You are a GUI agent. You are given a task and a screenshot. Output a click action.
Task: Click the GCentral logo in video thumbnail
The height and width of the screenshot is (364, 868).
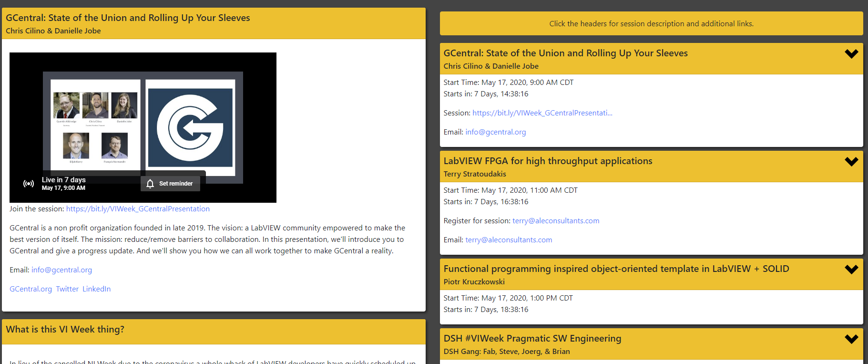coord(190,127)
